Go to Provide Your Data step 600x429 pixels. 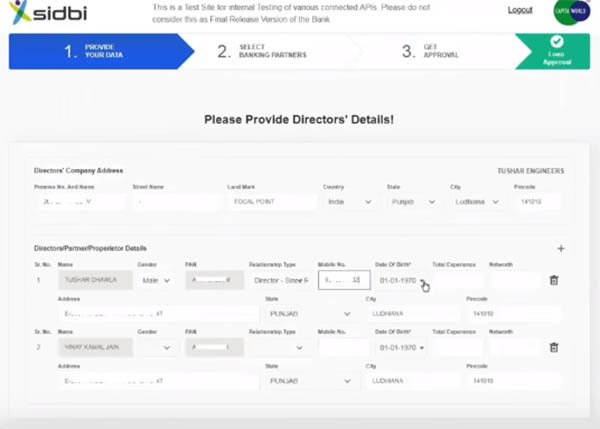(100, 51)
